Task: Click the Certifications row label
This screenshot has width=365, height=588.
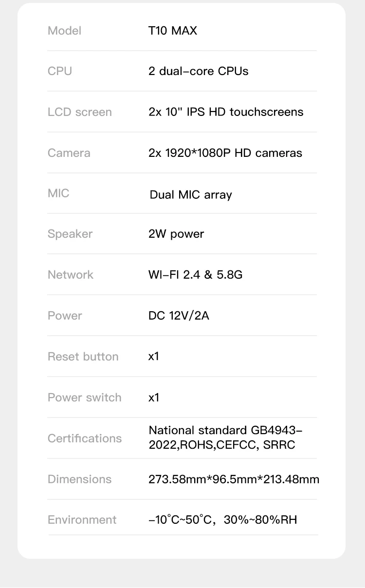Action: click(x=85, y=438)
